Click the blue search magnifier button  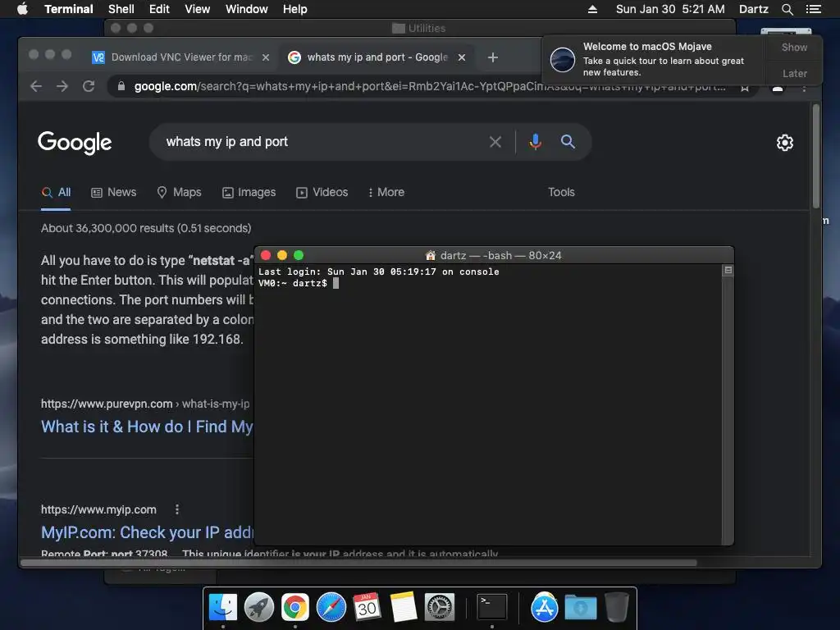click(x=568, y=142)
